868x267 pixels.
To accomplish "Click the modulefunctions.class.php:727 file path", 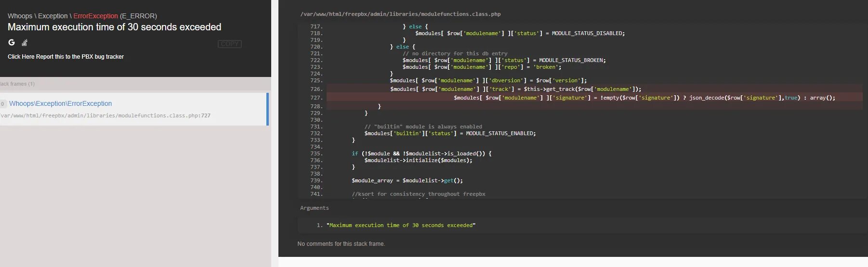I will (105, 115).
